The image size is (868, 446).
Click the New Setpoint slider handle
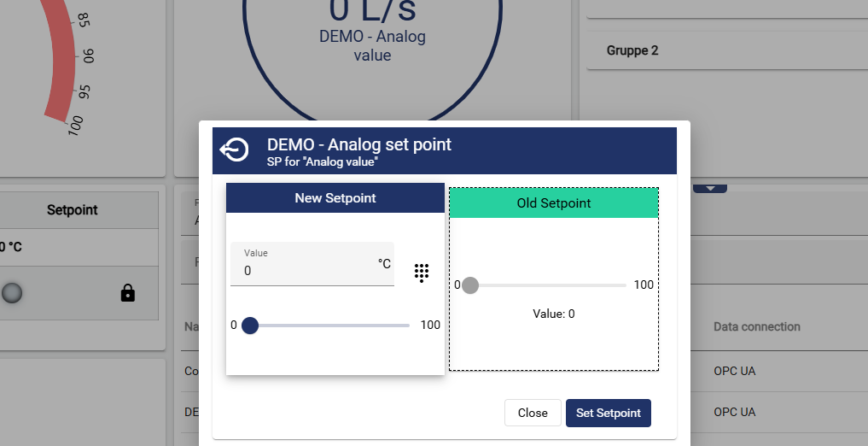click(250, 326)
